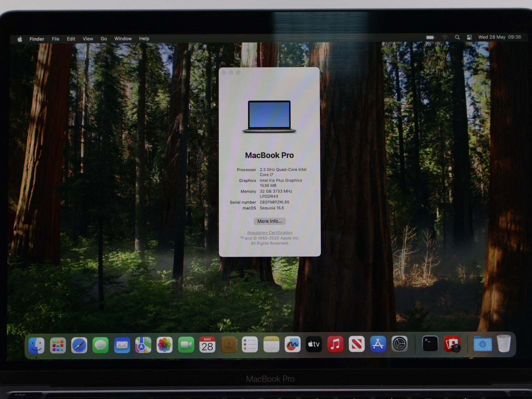Close the About This Mac window
This screenshot has height=399, width=532.
224,72
